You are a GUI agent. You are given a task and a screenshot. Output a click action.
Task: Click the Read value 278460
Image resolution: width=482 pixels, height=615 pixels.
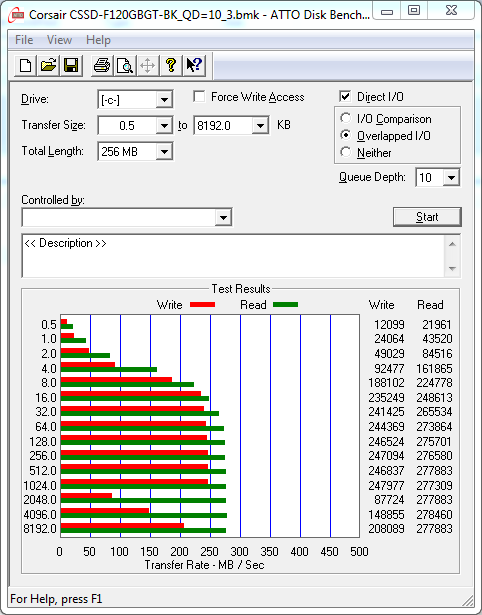click(x=434, y=514)
